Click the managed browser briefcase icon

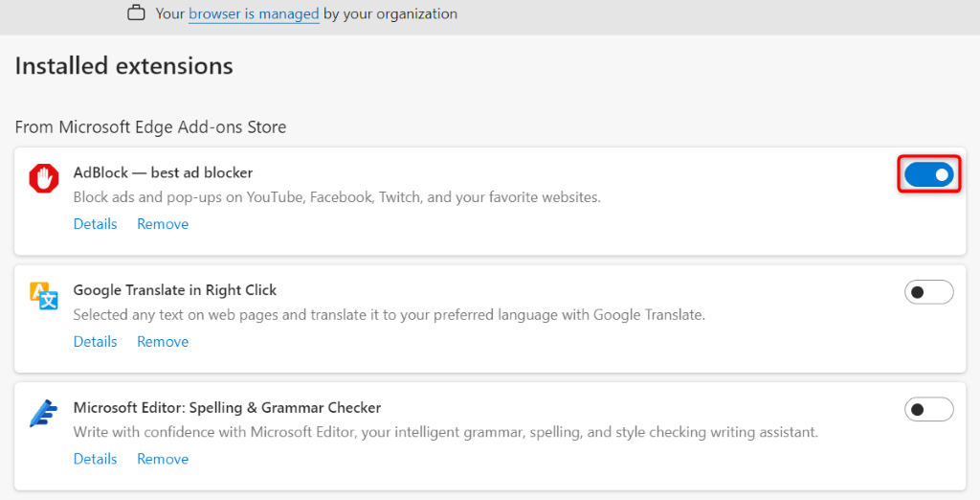click(x=137, y=13)
